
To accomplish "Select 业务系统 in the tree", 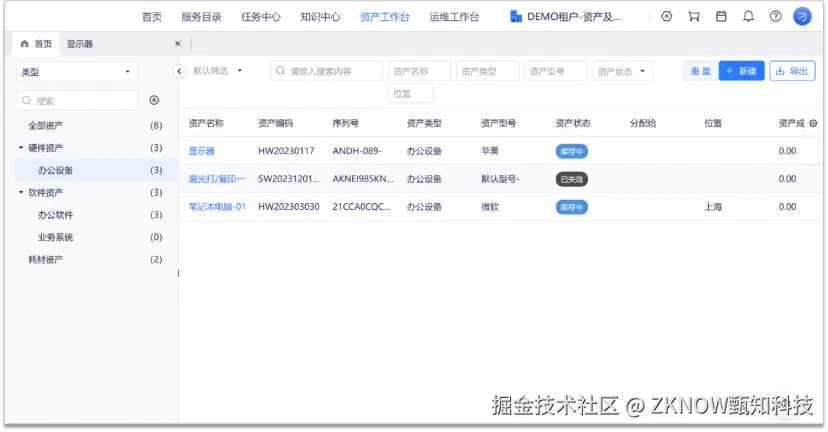I will click(x=55, y=237).
